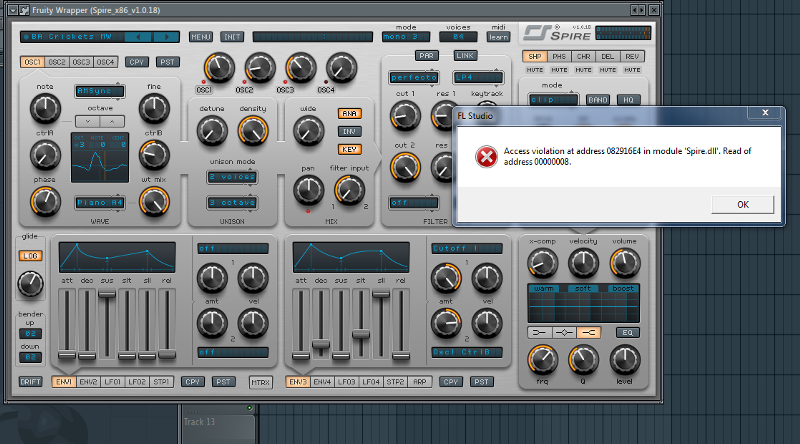Paste oscillator settings with PST button
This screenshot has height=444, width=800.
point(167,62)
